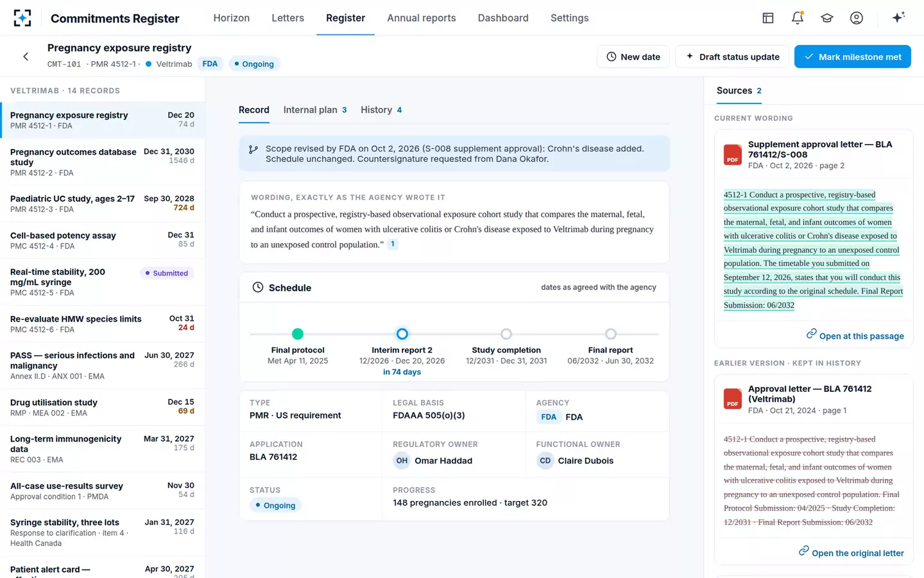View the History tab
This screenshot has height=578, width=924.
click(381, 110)
